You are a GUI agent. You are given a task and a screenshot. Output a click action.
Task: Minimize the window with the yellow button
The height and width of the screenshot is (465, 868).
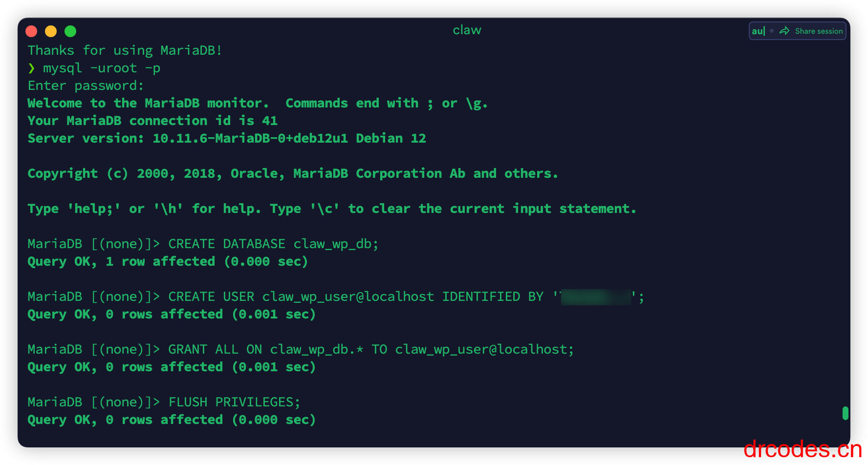tap(51, 31)
